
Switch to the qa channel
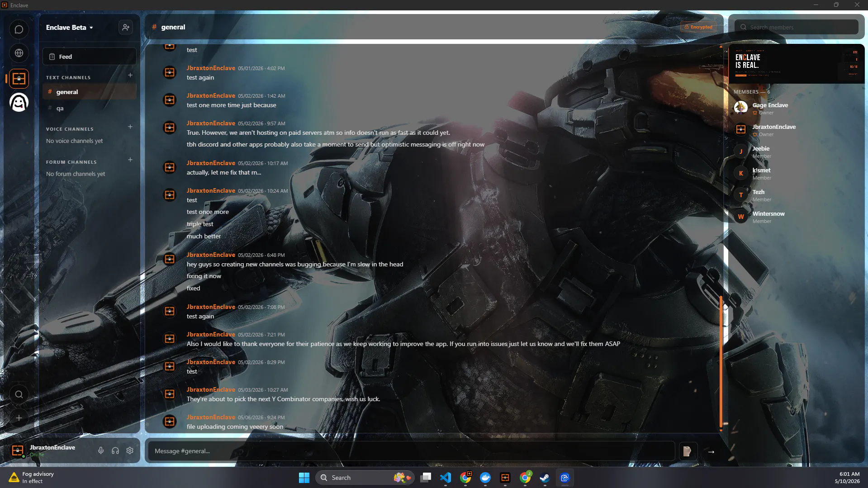tap(90, 108)
